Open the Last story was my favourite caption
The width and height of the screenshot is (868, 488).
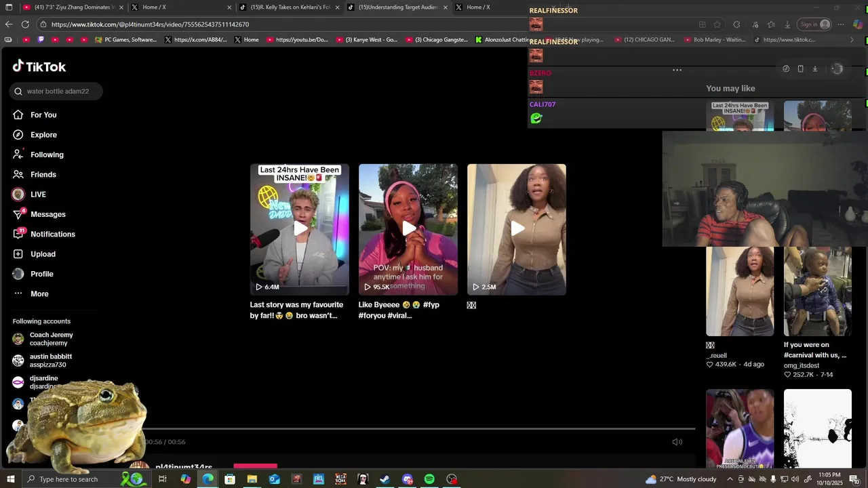[x=296, y=310]
